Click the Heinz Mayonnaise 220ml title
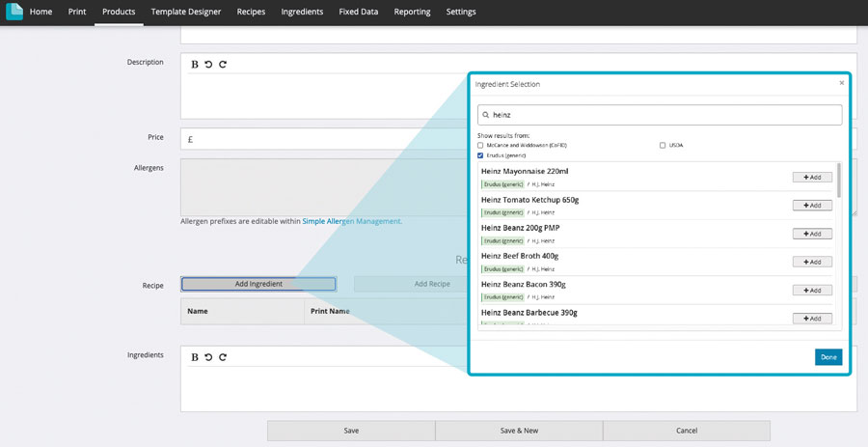Image resolution: width=868 pixels, height=447 pixels. (525, 171)
